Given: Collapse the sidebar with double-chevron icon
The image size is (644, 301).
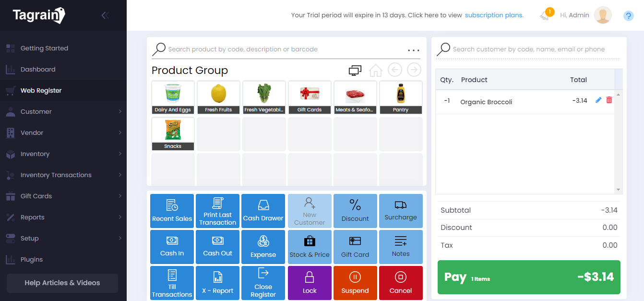Looking at the screenshot, I should pyautogui.click(x=105, y=15).
